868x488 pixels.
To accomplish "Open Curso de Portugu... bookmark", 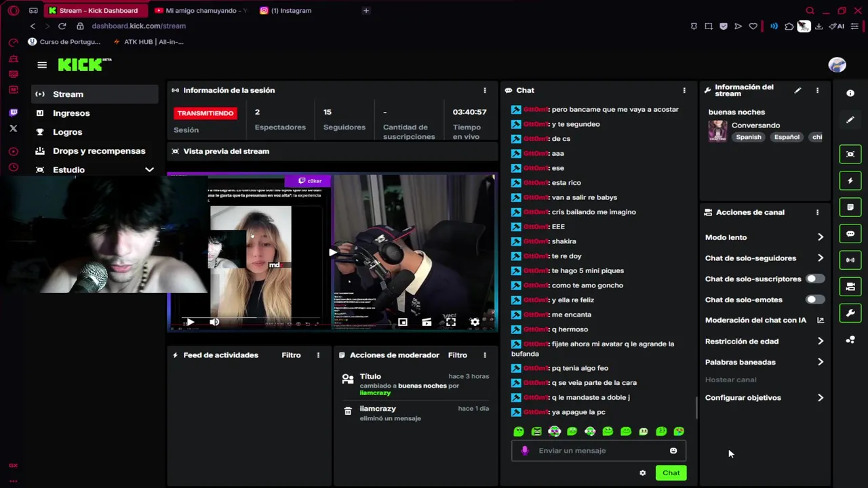I will click(64, 41).
